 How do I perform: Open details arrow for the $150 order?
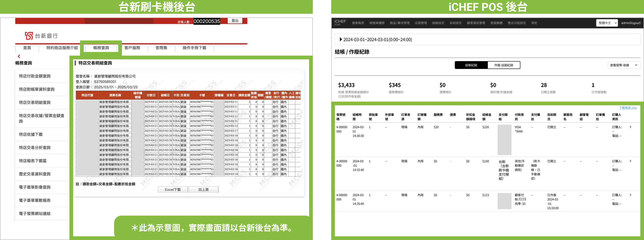click(630, 161)
